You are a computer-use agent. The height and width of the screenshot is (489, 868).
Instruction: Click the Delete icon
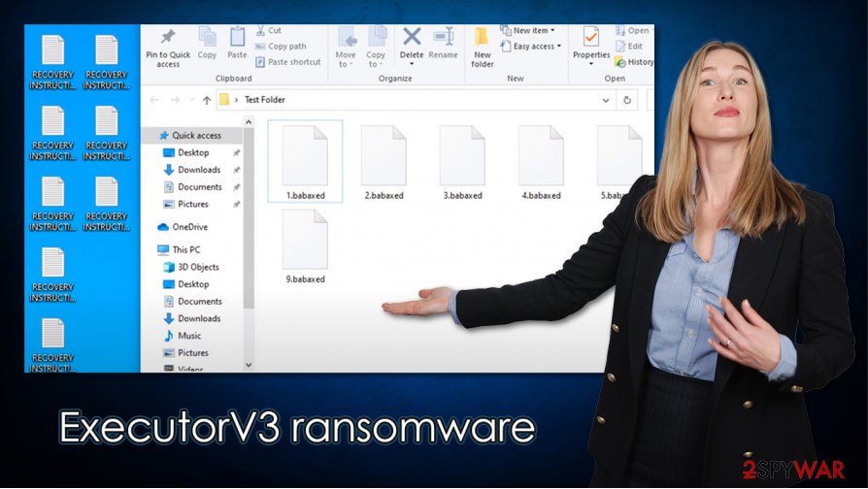pos(412,37)
